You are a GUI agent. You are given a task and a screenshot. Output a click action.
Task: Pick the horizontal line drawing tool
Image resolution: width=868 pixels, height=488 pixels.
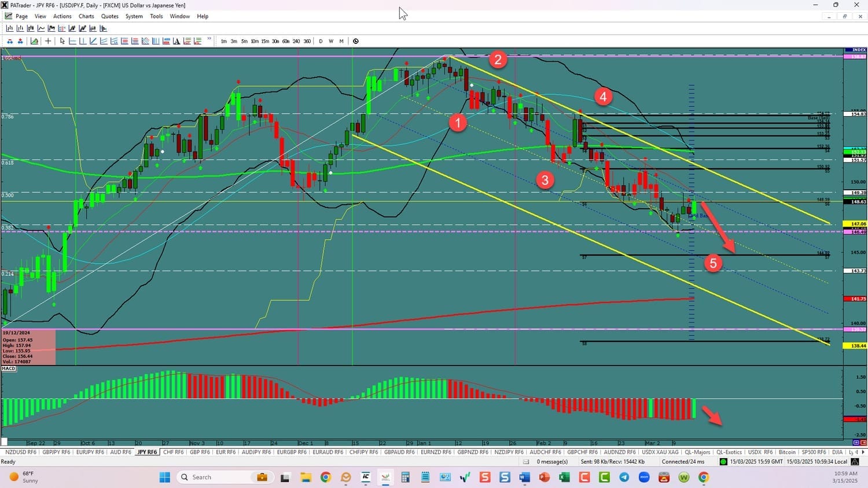click(x=72, y=41)
